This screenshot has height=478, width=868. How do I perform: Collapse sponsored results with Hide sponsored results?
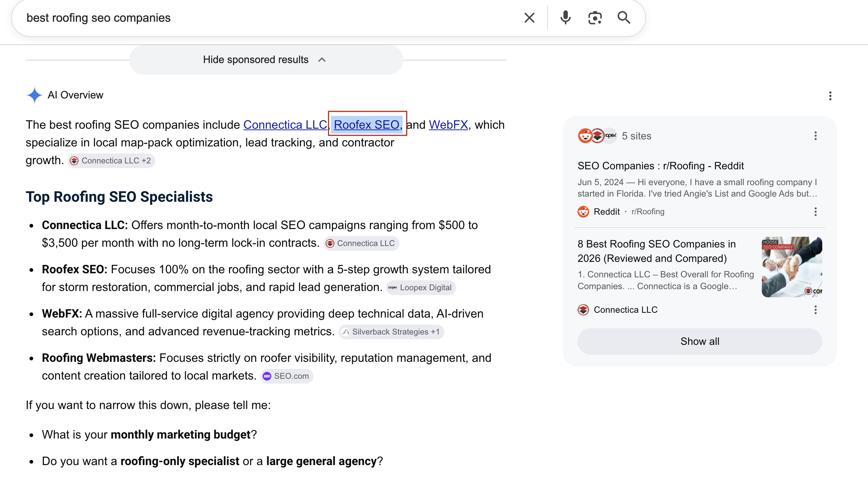(x=266, y=60)
